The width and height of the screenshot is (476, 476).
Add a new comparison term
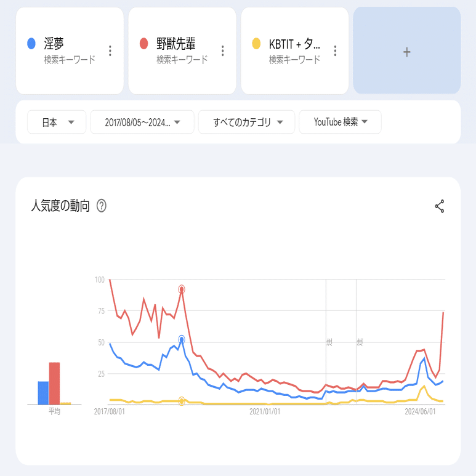pyautogui.click(x=406, y=52)
